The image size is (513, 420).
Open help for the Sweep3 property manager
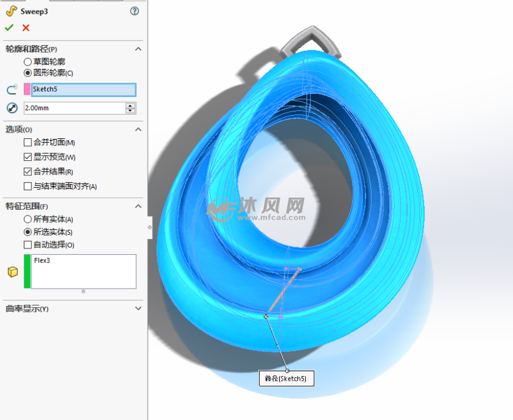[135, 11]
